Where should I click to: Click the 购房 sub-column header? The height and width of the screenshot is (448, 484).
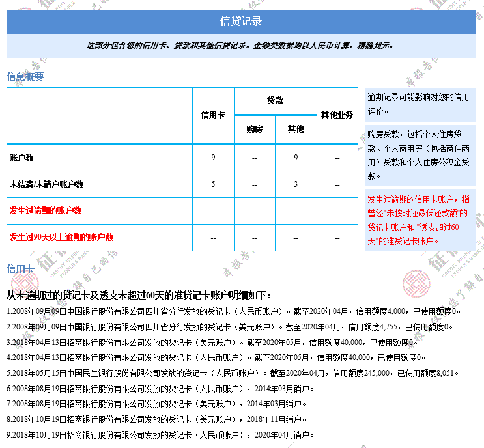point(255,129)
